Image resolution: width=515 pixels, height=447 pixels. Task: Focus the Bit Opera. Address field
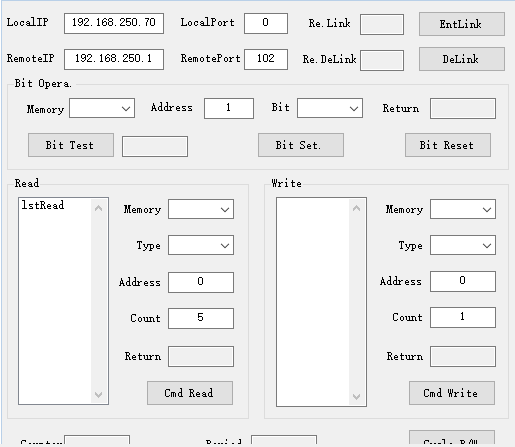tap(229, 108)
